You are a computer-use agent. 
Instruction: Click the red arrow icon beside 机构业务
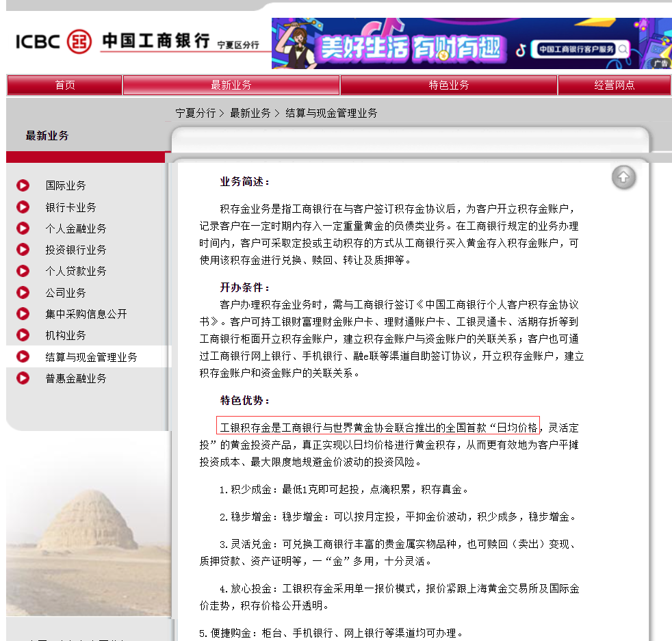22,335
